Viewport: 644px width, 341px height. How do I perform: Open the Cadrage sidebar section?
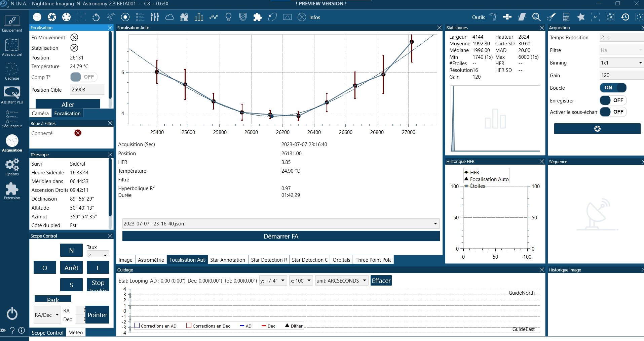pyautogui.click(x=12, y=72)
